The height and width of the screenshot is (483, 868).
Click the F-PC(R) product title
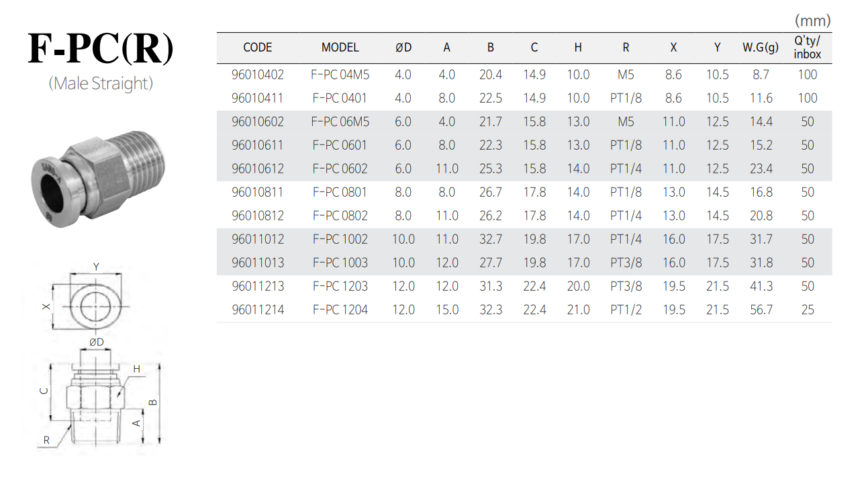pyautogui.click(x=101, y=48)
